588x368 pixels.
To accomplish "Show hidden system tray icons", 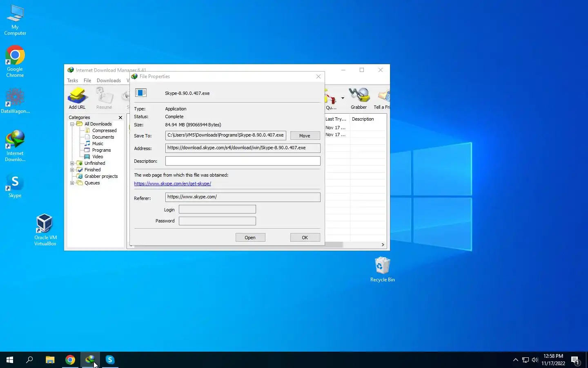I will pyautogui.click(x=515, y=360).
